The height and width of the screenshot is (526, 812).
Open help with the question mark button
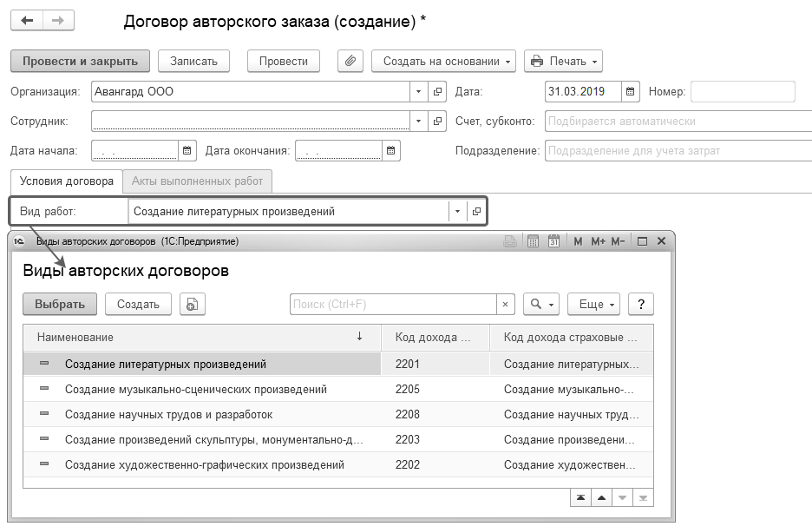pyautogui.click(x=641, y=304)
